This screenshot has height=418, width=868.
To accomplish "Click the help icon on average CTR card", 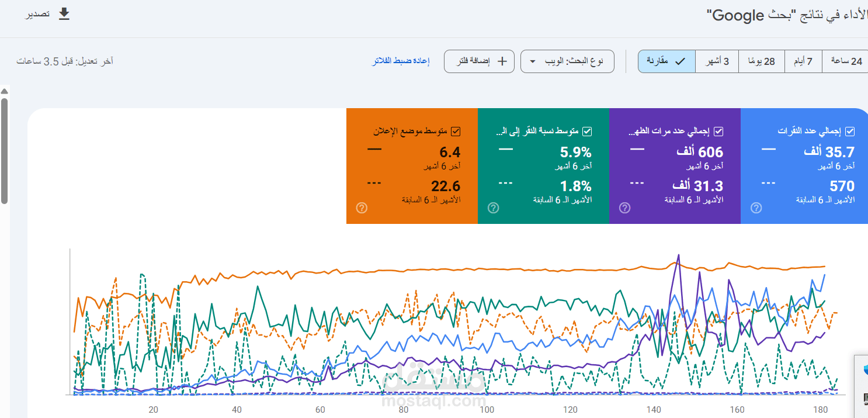I will click(x=493, y=207).
